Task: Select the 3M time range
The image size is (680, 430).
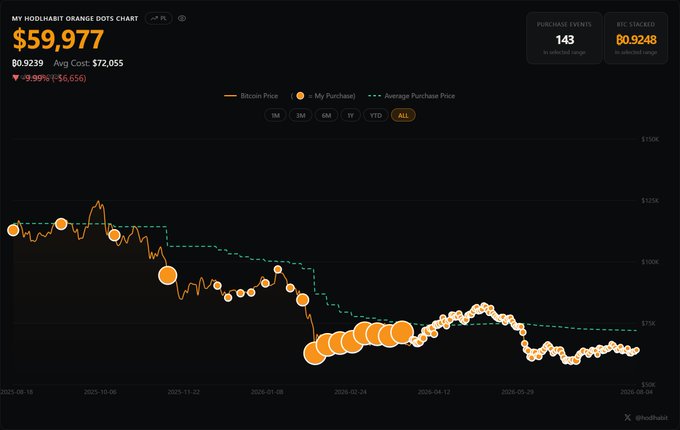Action: [301, 115]
